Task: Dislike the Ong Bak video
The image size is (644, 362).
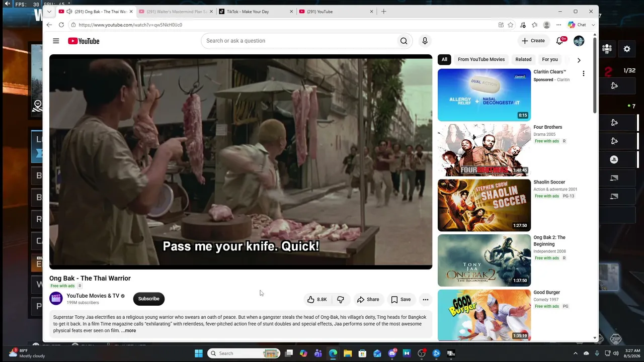Action: [x=341, y=300]
